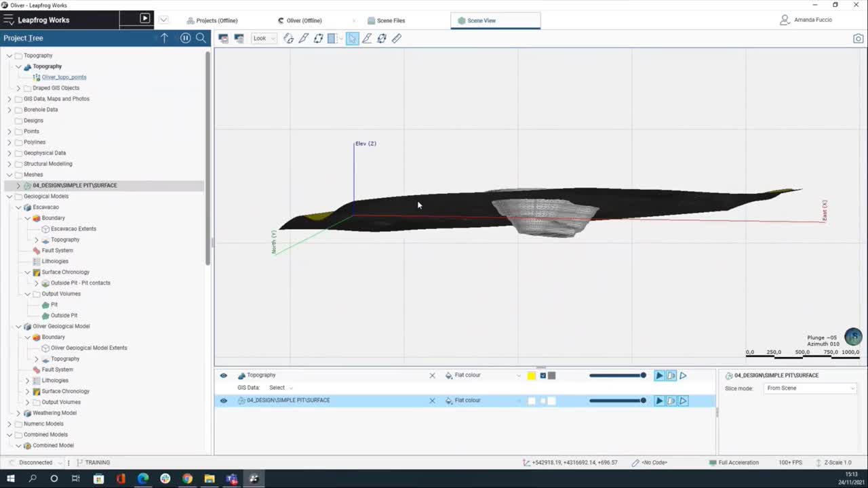Open the Disconnected status dropdown
This screenshot has width=868, height=488.
point(41,462)
